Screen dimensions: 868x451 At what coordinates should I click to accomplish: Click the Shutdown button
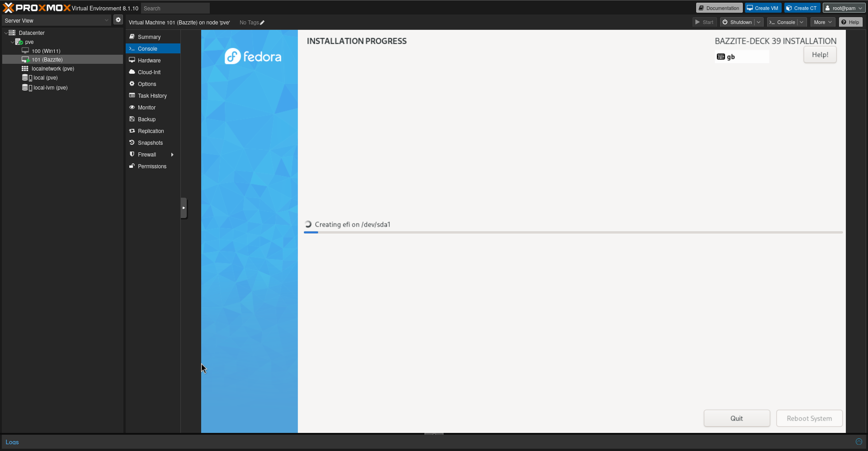click(x=737, y=22)
